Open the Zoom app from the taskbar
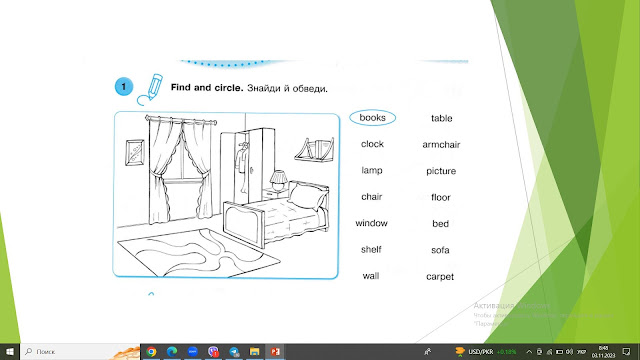This screenshot has height=360, width=640. [x=193, y=351]
